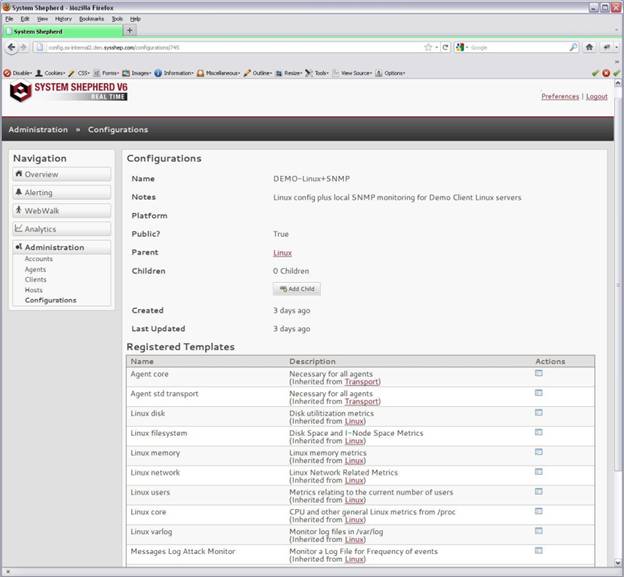Click Transport link in Agent core description
Viewport: 624px width, 577px height.
click(361, 382)
